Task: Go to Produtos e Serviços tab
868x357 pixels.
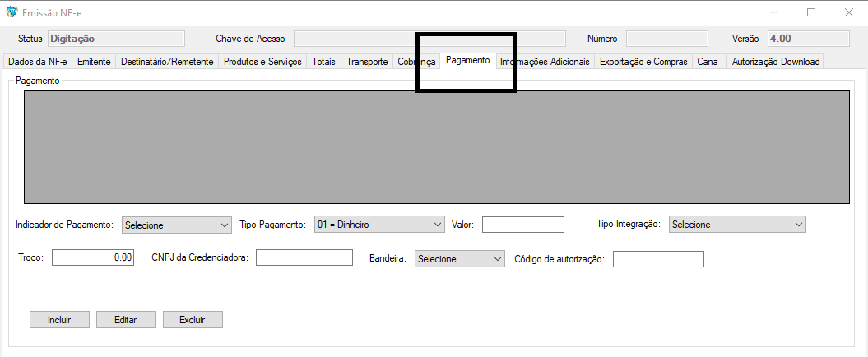Action: pos(262,62)
